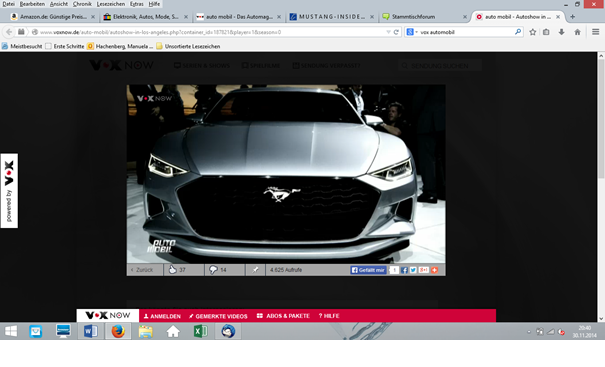Open File Explorer from the taskbar

(145, 331)
